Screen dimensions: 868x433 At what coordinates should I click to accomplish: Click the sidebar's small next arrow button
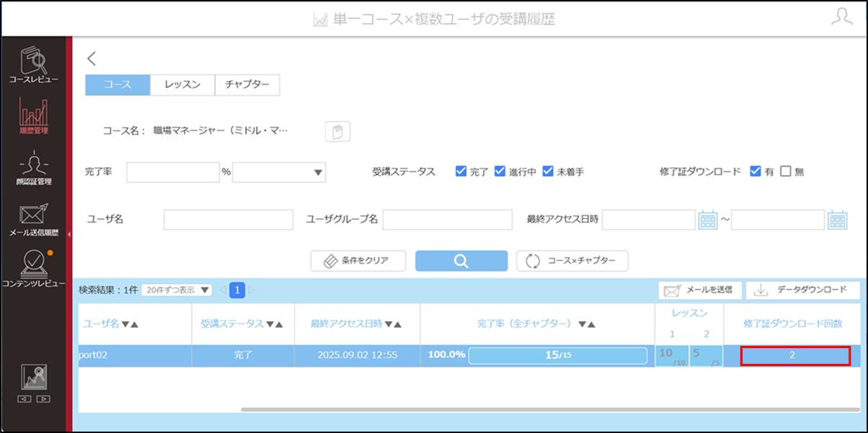[43, 398]
